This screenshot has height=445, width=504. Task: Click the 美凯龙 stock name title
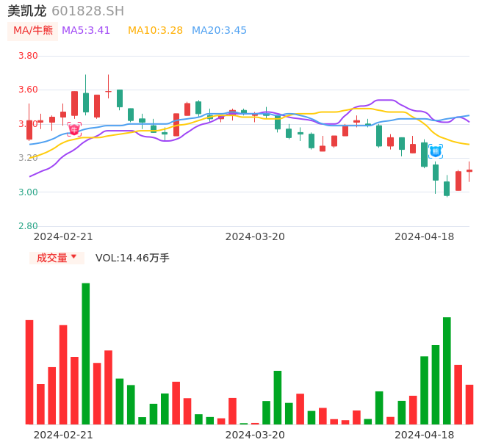pos(26,11)
